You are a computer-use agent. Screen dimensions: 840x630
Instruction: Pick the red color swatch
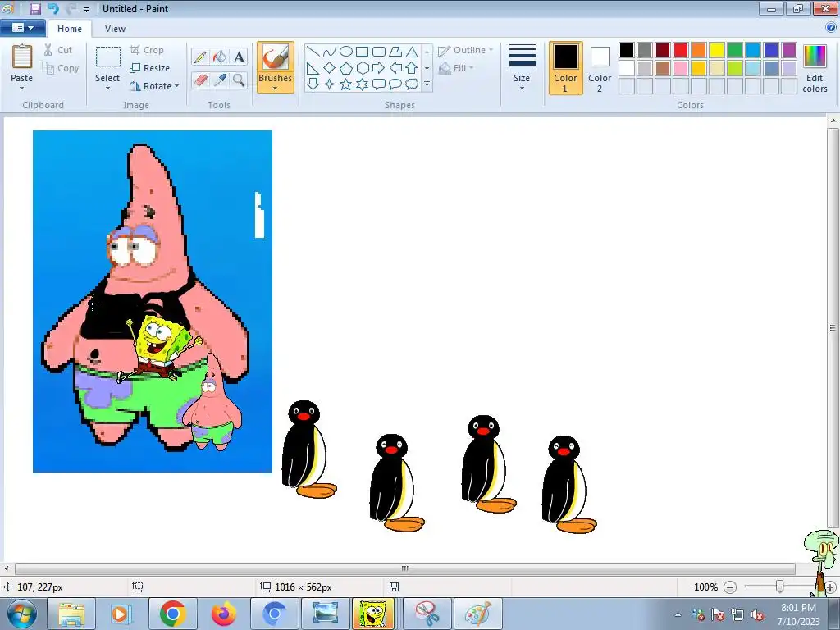coord(681,50)
